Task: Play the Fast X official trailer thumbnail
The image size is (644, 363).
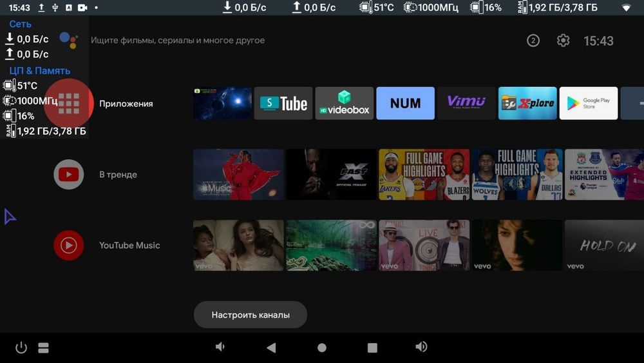Action: 332,174
